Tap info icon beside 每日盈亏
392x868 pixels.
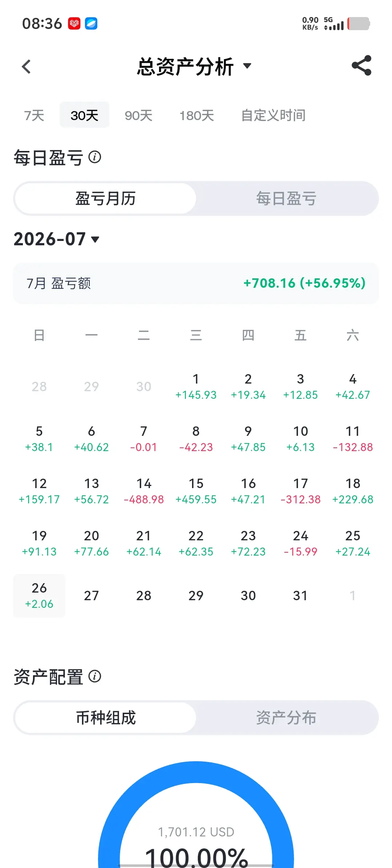[95, 157]
